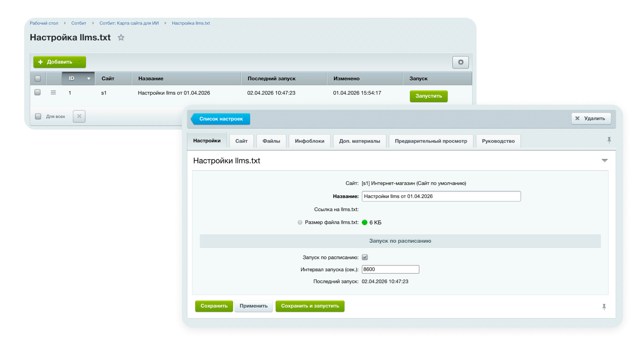Toggle the select-all checkbox in table header
The width and height of the screenshot is (644, 347).
pos(38,78)
